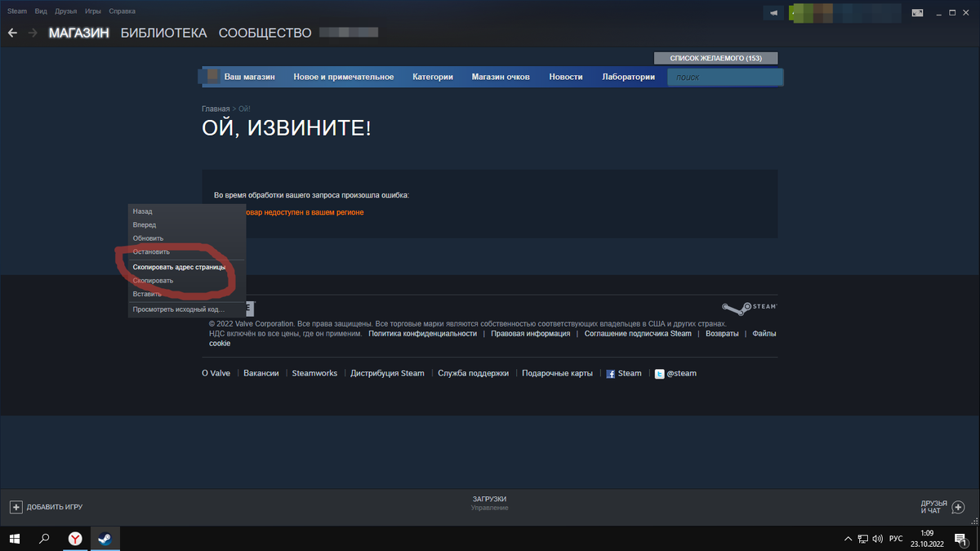Image resolution: width=980 pixels, height=551 pixels.
Task: Click the Steam taskbar icon
Action: [x=105, y=539]
